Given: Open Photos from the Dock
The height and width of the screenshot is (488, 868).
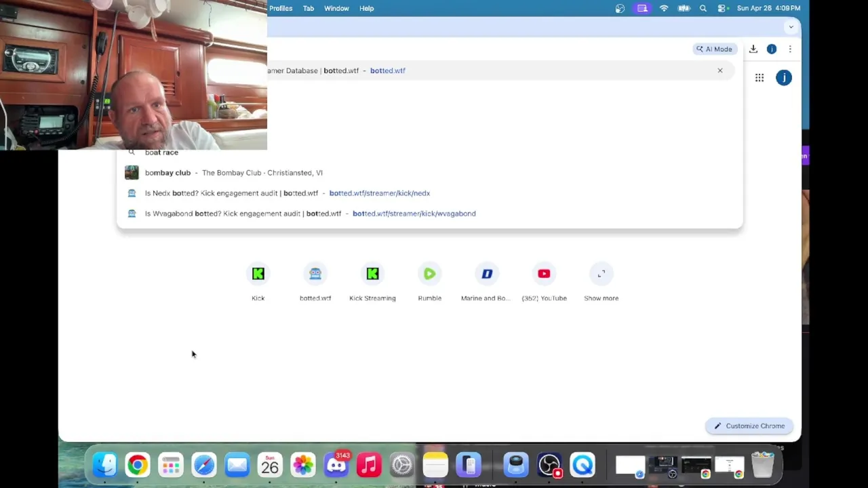Looking at the screenshot, I should [x=303, y=465].
